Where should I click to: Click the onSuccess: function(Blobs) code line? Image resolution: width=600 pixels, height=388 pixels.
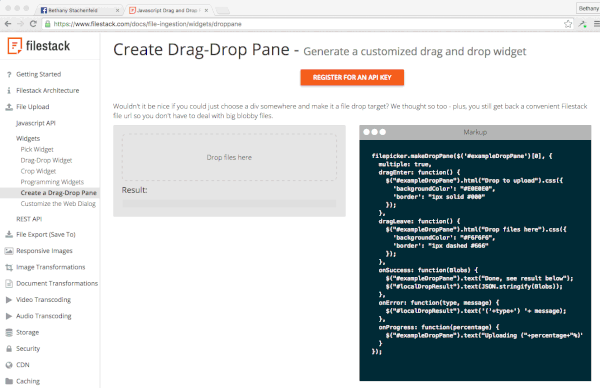[428, 270]
